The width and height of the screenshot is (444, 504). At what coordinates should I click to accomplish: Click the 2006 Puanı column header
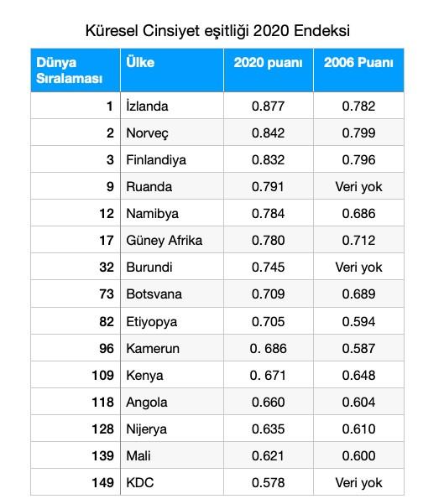point(358,70)
